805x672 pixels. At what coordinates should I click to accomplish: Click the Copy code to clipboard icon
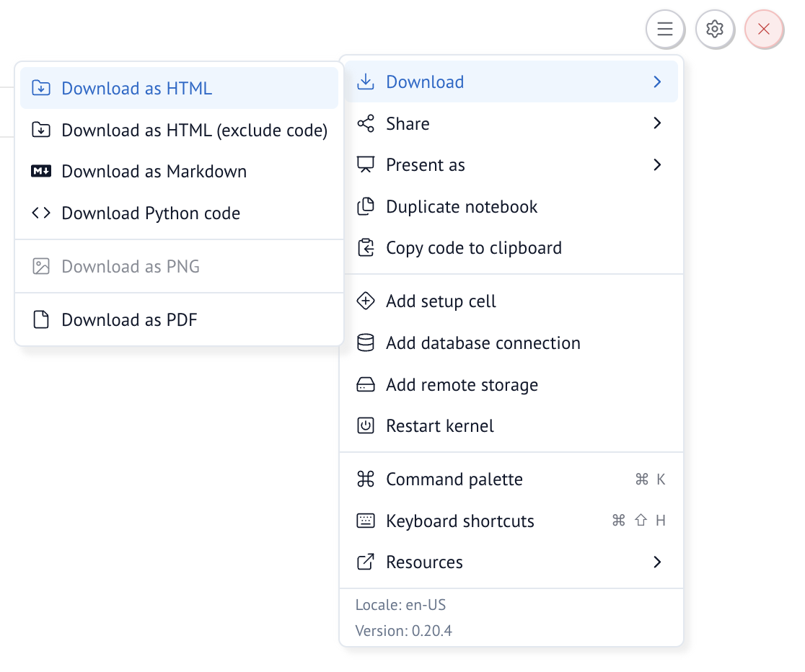click(366, 248)
